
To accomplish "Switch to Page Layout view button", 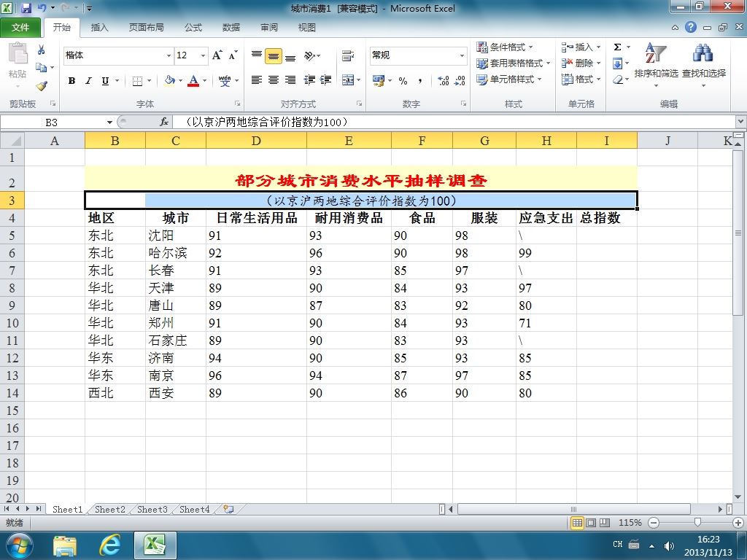I will point(591,523).
